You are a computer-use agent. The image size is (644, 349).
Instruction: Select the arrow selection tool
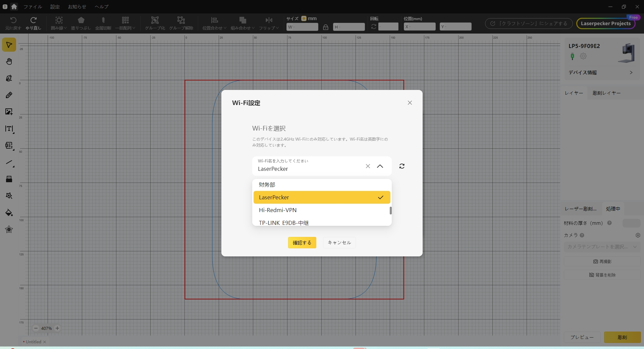[9, 45]
